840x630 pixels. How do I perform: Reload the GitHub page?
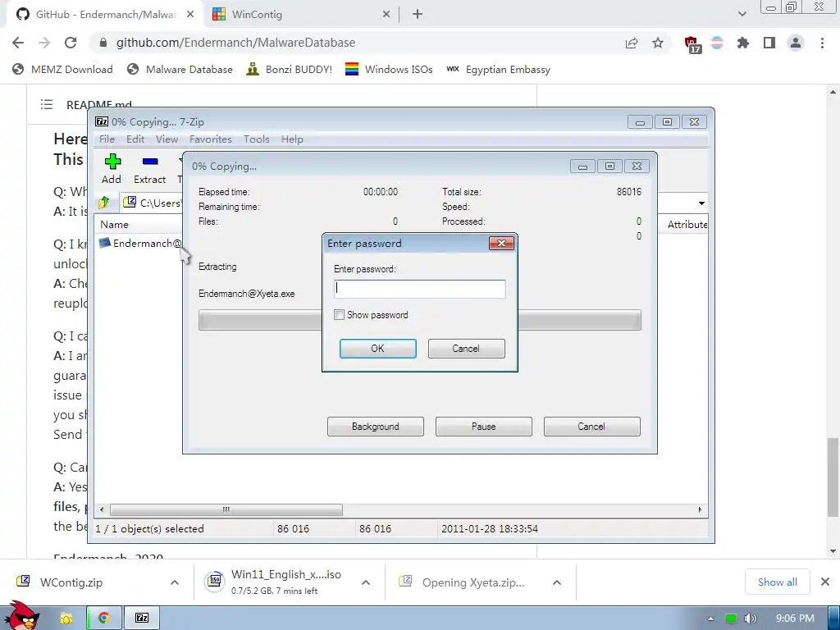(x=71, y=43)
